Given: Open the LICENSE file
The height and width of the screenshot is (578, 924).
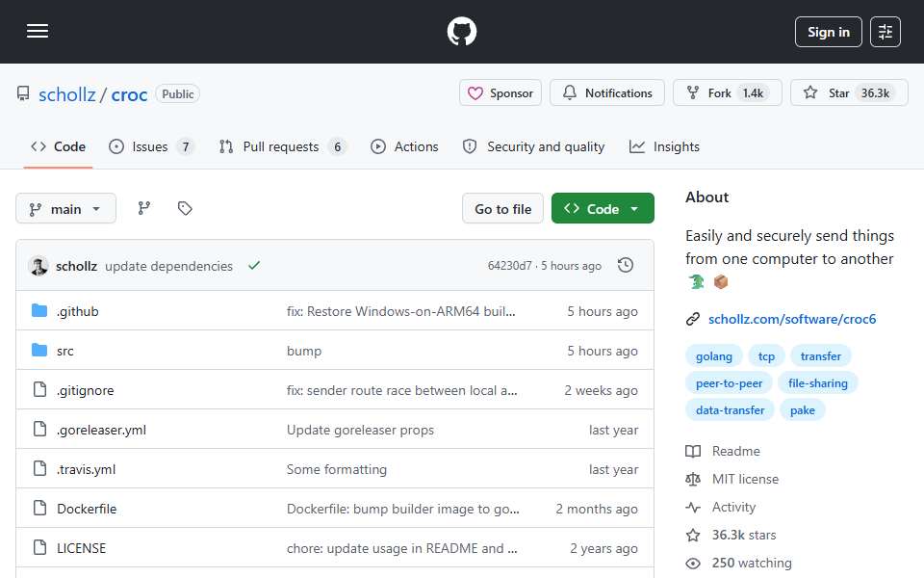Looking at the screenshot, I should [81, 548].
